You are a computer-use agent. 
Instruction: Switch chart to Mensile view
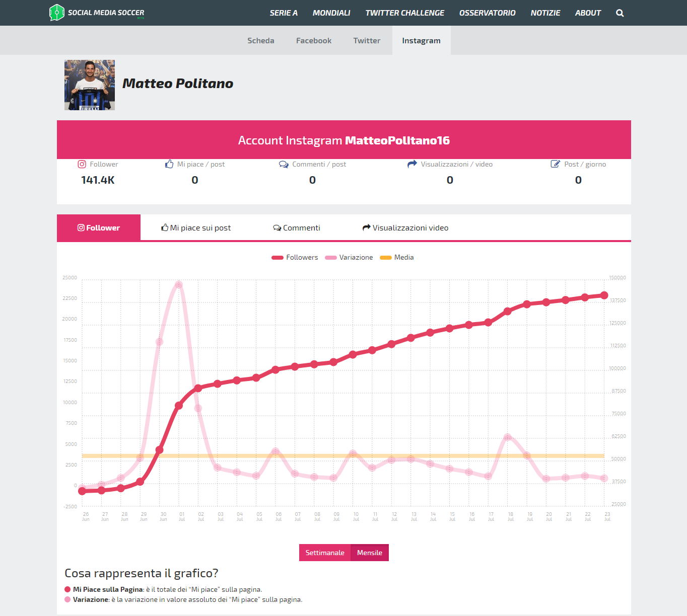pos(370,553)
